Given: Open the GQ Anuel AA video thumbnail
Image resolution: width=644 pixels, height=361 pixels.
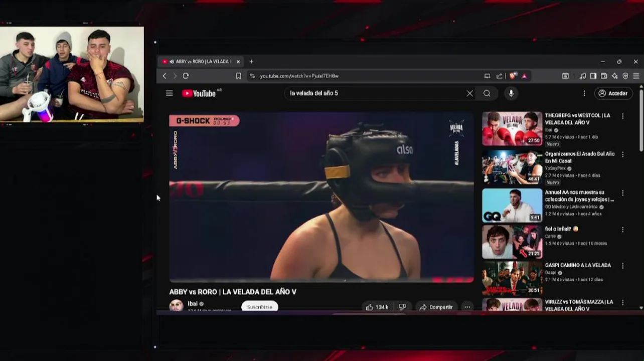Looking at the screenshot, I should point(512,206).
